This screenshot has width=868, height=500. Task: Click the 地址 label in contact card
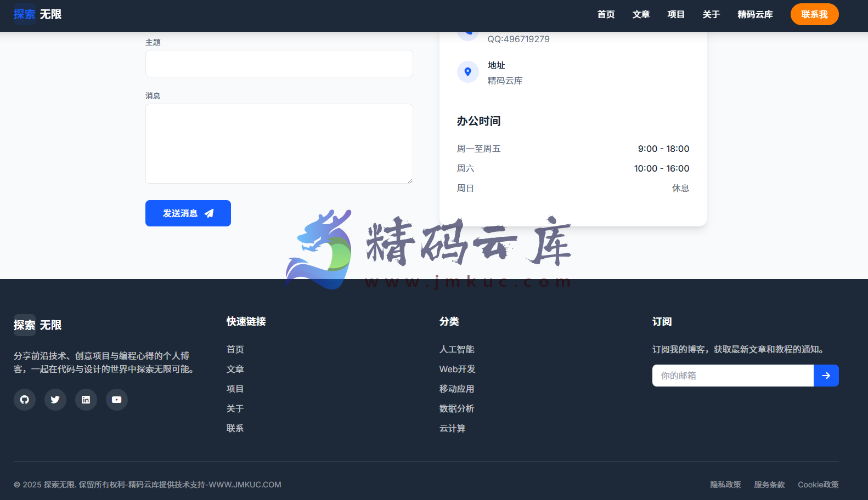[x=497, y=65]
